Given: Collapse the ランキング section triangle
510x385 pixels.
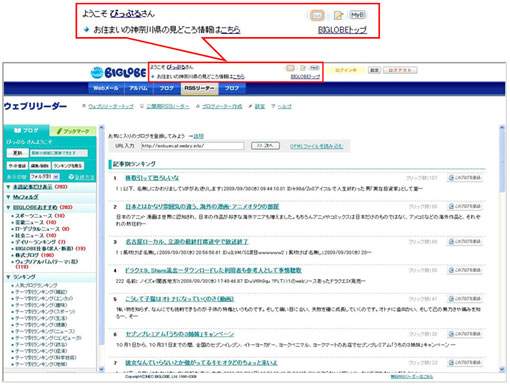Looking at the screenshot, I should 8,277.
